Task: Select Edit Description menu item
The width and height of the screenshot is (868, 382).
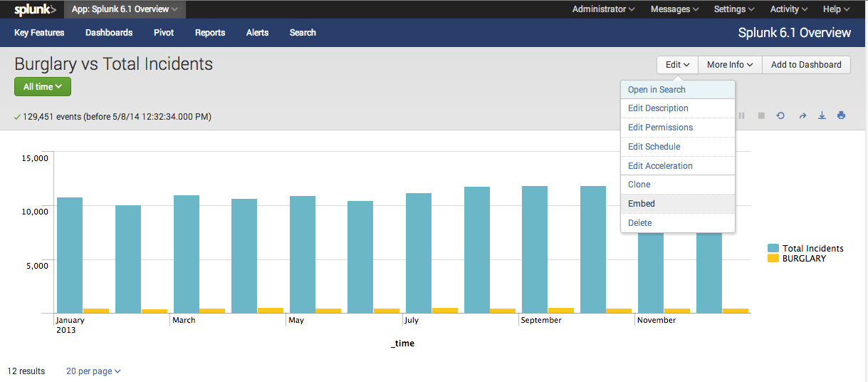Action: [x=678, y=108]
